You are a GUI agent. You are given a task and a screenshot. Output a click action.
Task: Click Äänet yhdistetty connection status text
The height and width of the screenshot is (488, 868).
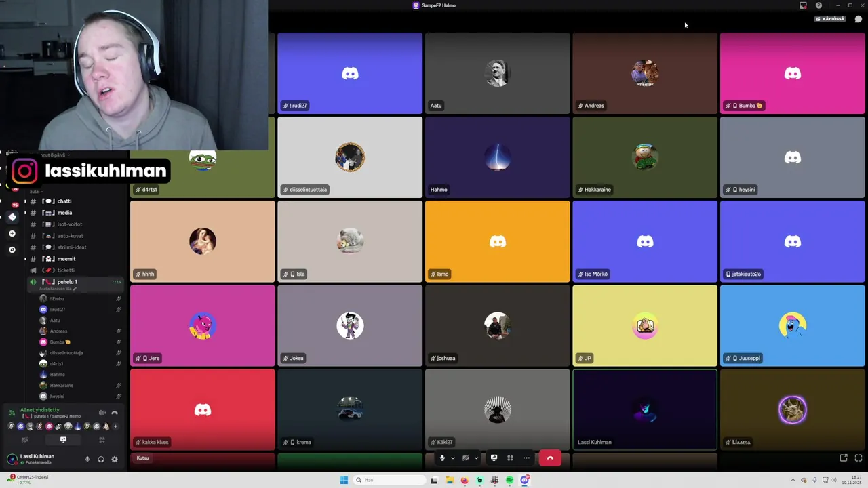(x=40, y=410)
